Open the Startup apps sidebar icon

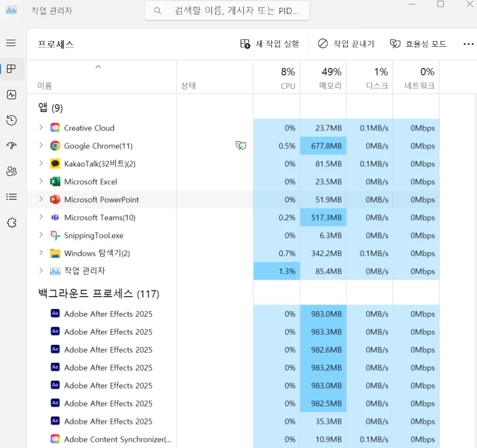[x=12, y=146]
